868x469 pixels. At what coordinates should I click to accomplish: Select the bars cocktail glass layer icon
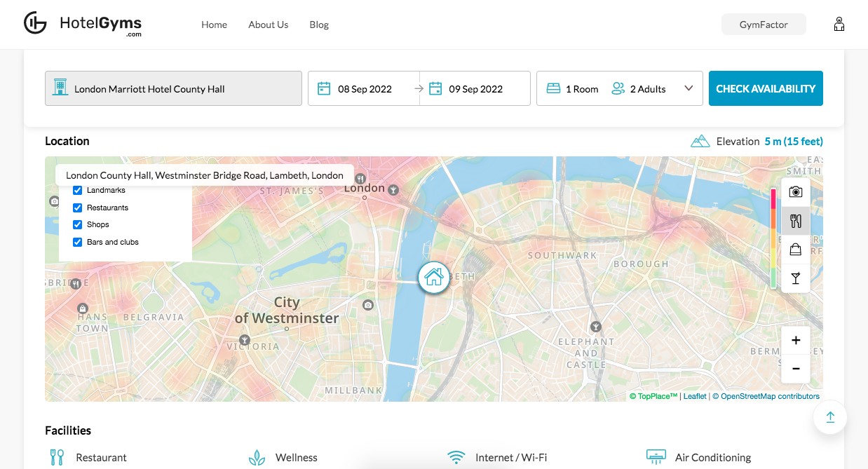point(795,278)
